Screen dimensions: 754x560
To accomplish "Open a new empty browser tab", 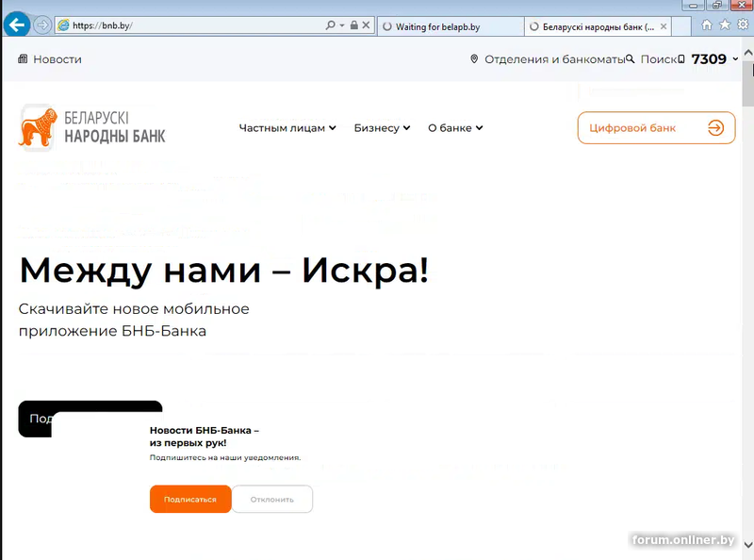I will pos(680,27).
